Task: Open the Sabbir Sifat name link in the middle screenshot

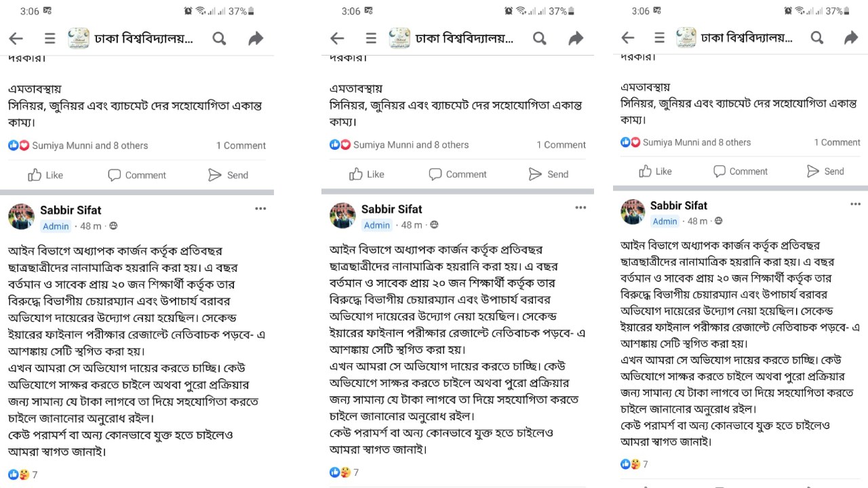Action: click(x=391, y=209)
